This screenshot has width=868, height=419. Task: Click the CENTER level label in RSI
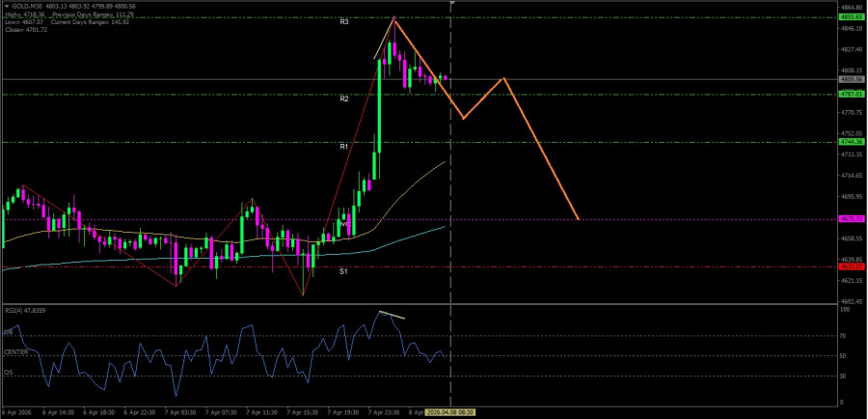(x=14, y=352)
